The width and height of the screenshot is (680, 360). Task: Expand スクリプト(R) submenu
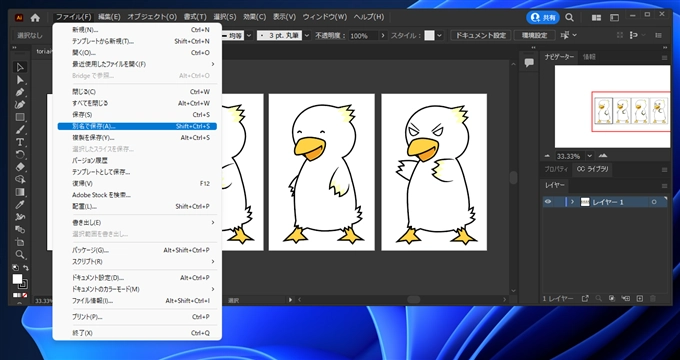(x=212, y=262)
